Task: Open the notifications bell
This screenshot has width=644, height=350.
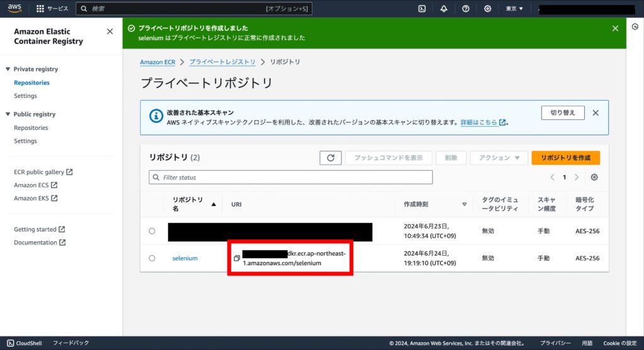Action: [444, 9]
